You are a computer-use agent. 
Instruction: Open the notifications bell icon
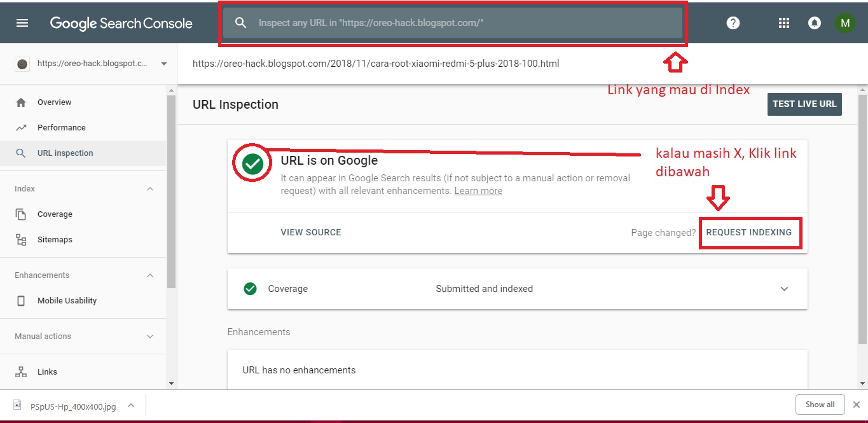pos(814,23)
